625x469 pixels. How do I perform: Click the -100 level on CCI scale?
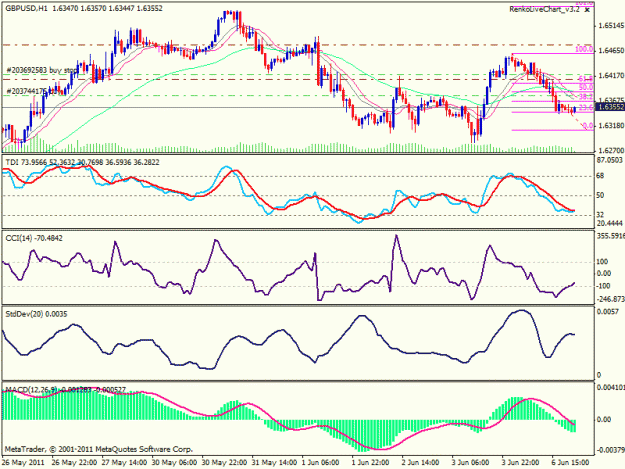pos(603,286)
